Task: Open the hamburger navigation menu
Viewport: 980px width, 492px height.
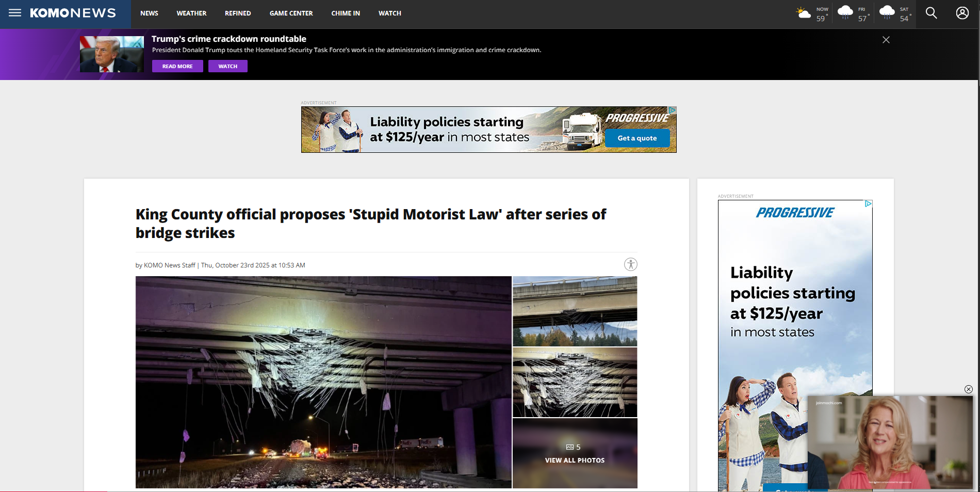Action: pyautogui.click(x=15, y=13)
